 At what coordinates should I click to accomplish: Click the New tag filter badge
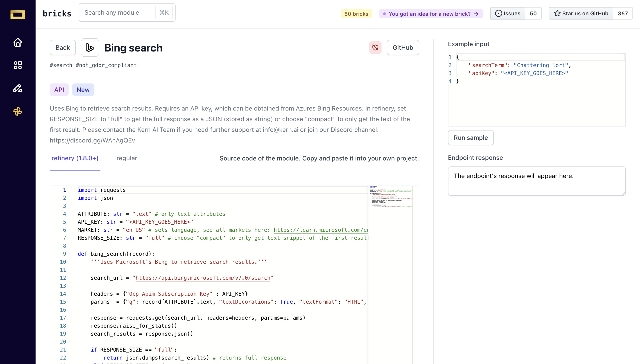point(83,90)
